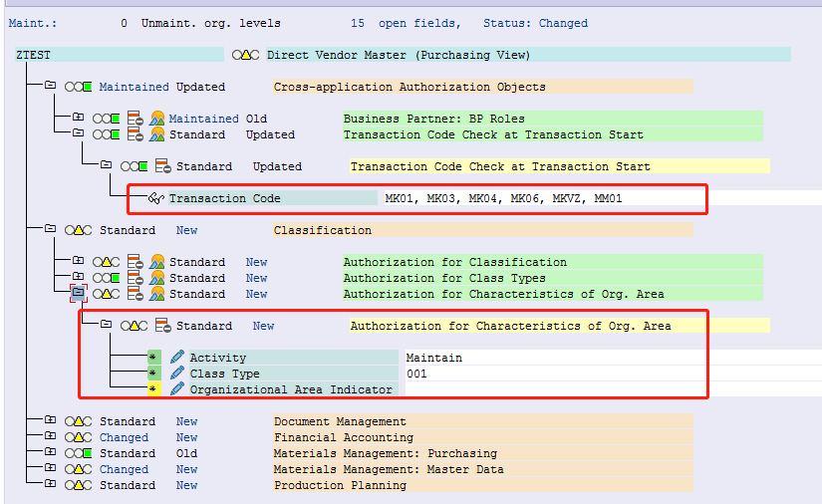Click the green asterisk icon beside Activity
This screenshot has height=504, width=822.
(x=153, y=358)
